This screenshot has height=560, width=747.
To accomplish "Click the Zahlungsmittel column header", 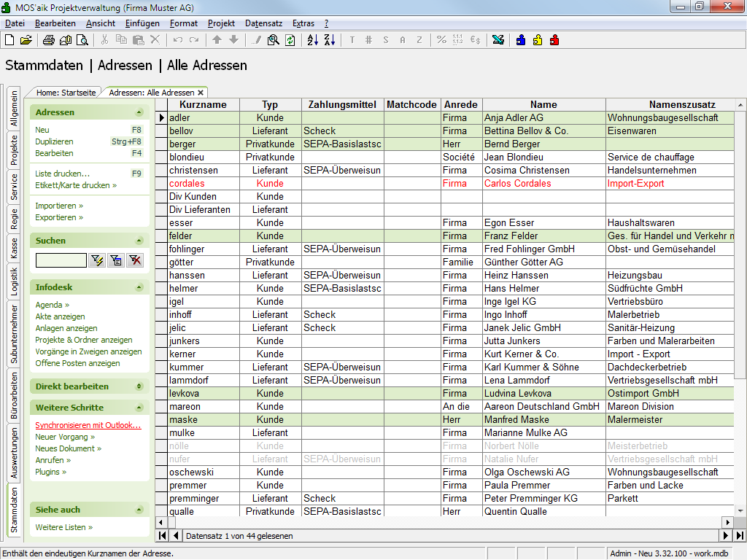I will (x=342, y=105).
